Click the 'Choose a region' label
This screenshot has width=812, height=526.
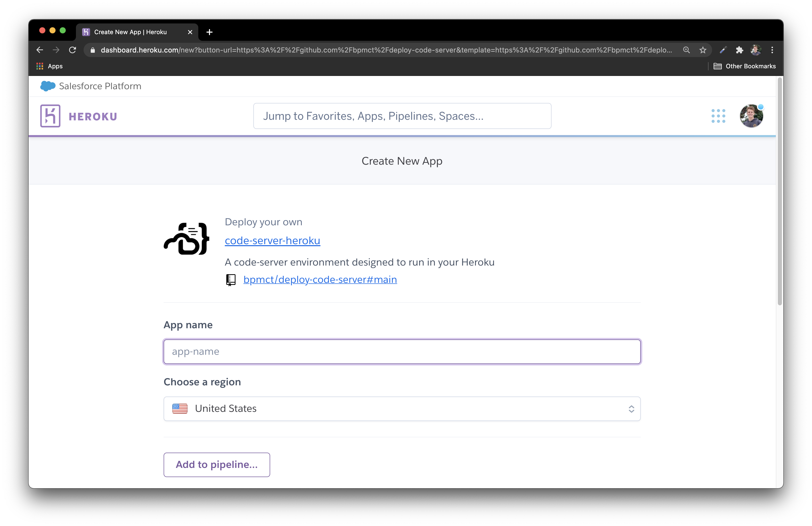(x=202, y=382)
